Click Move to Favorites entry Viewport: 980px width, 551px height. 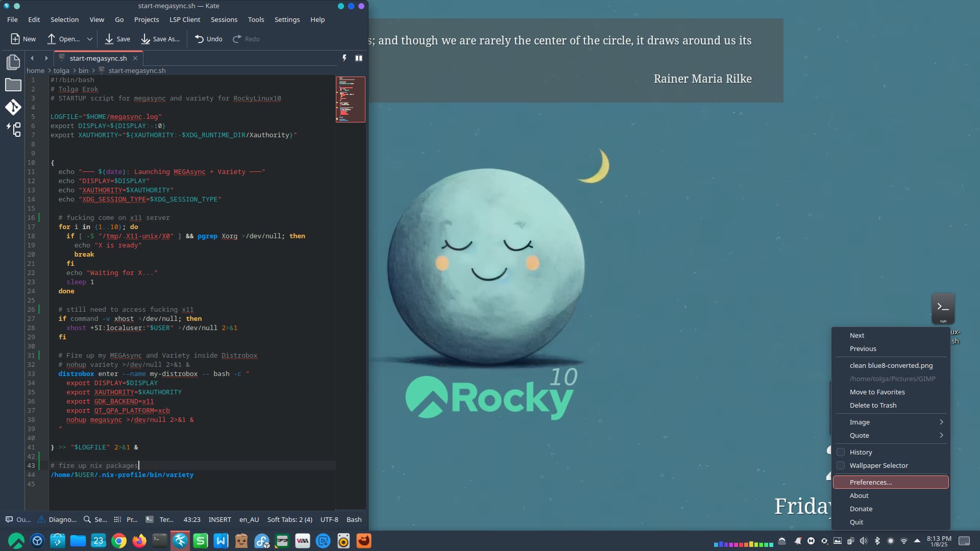[x=877, y=392]
